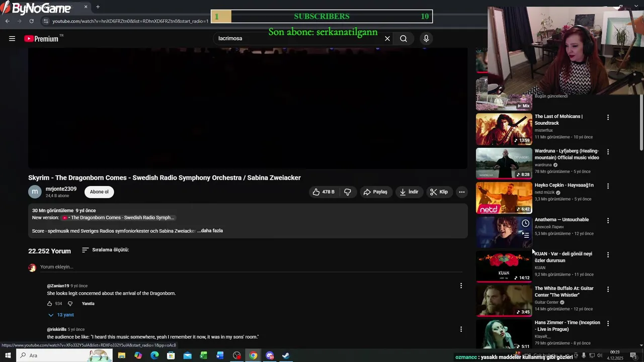
Task: Open site information icon in address bar
Action: click(x=46, y=21)
